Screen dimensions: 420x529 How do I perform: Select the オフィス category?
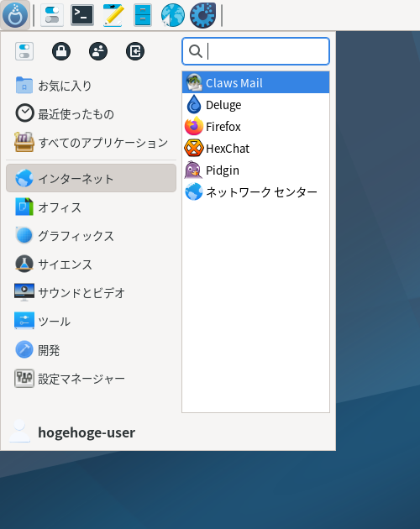pyautogui.click(x=92, y=207)
